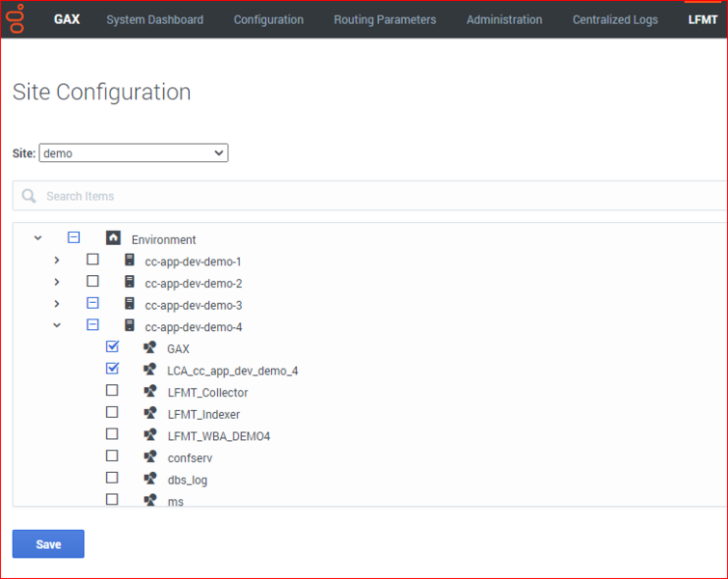This screenshot has width=728, height=579.
Task: Open the GAX menu
Action: [x=67, y=19]
